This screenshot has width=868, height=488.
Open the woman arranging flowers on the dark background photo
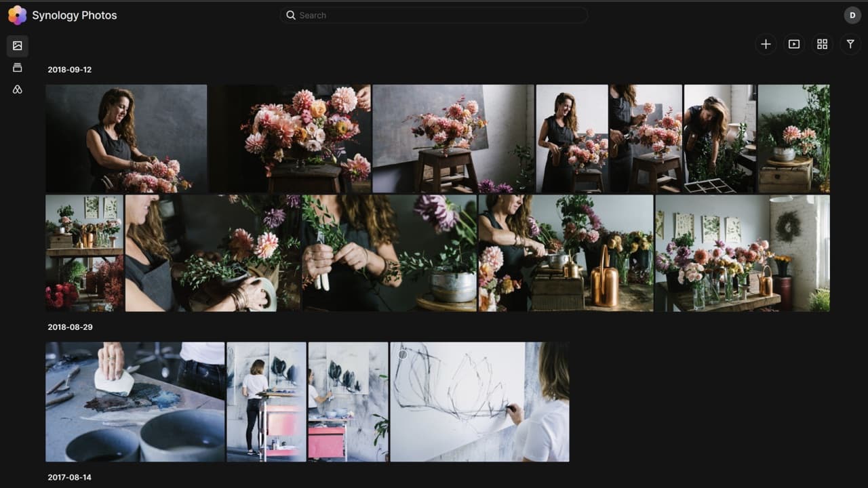pos(126,138)
